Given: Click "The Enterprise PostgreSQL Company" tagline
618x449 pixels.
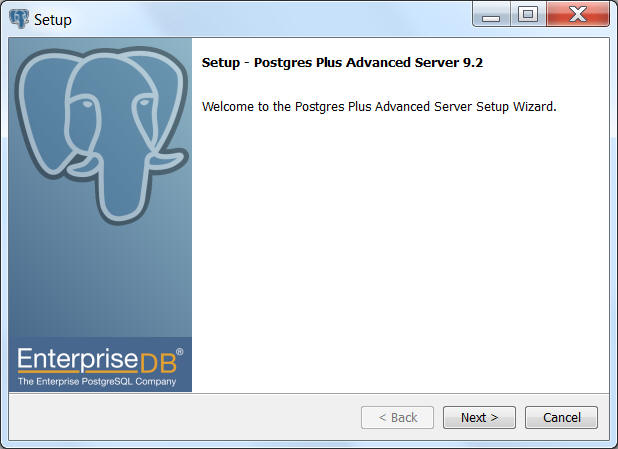Looking at the screenshot, I should (97, 382).
